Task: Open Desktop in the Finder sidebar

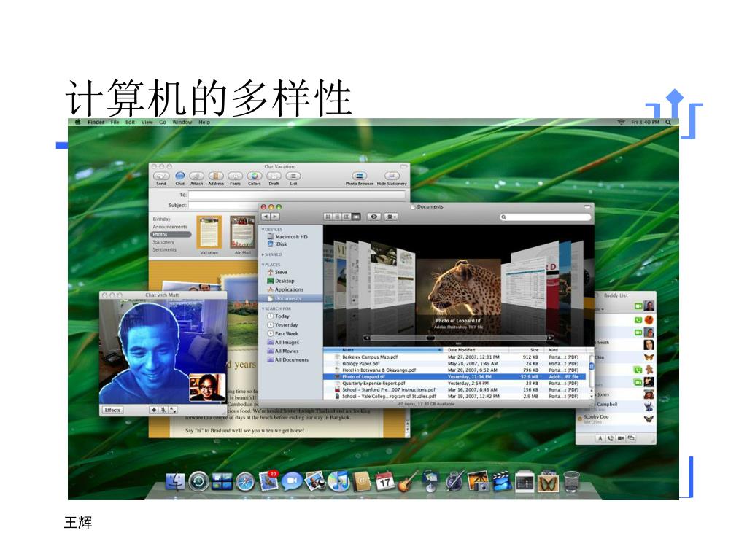Action: (281, 281)
